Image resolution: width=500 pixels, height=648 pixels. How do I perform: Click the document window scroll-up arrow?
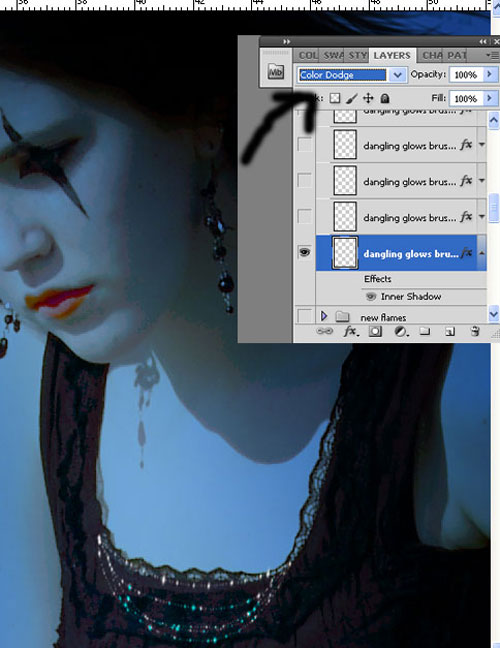[x=496, y=9]
